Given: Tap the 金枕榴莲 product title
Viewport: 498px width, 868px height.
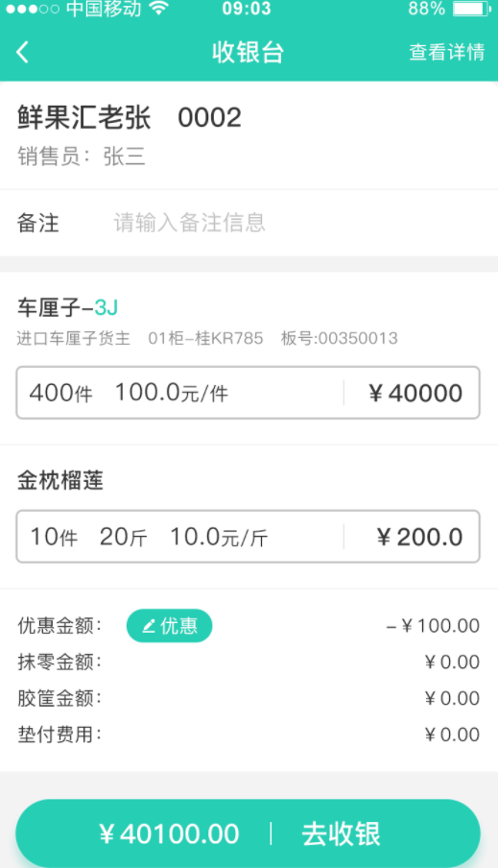Looking at the screenshot, I should pyautogui.click(x=60, y=480).
